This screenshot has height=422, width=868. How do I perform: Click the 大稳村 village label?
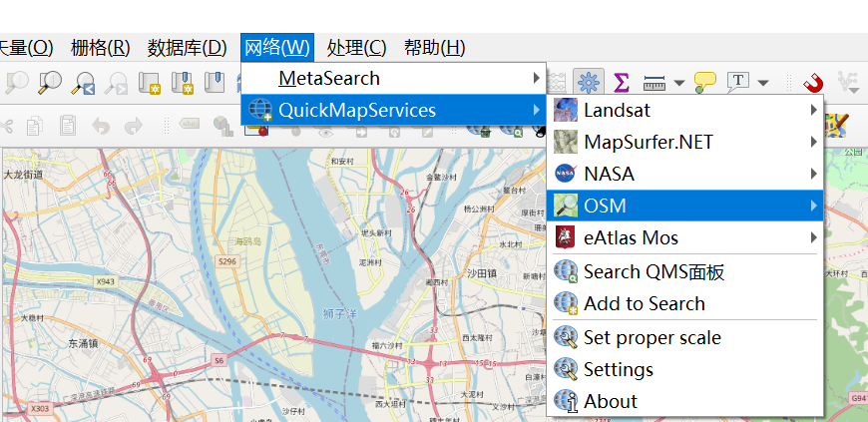pyautogui.click(x=32, y=318)
